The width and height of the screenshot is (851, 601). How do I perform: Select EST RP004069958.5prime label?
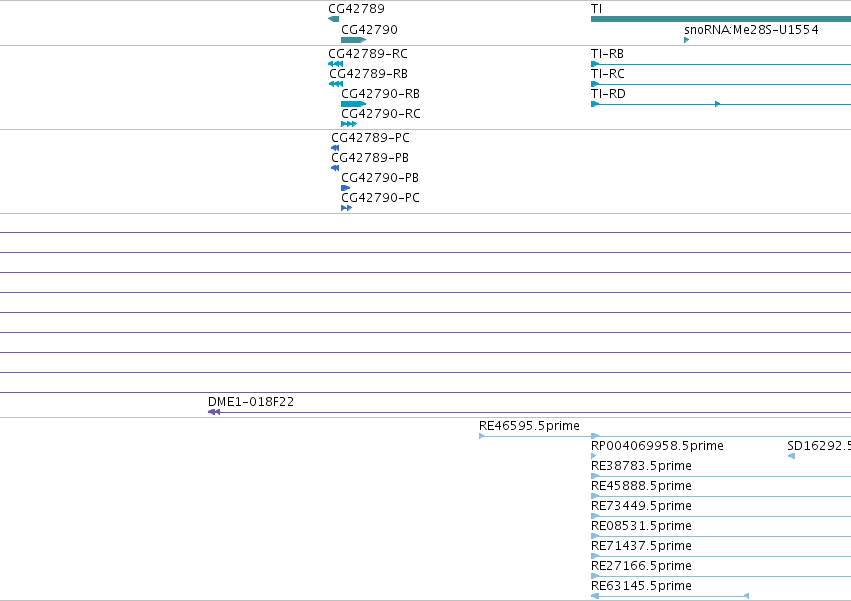click(x=657, y=446)
